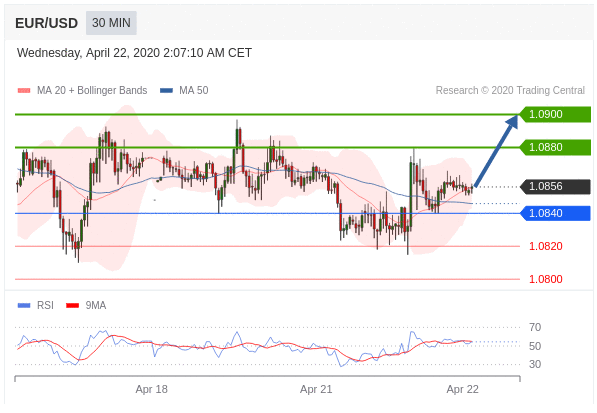Click the 1.0820 red support label
Image resolution: width=597 pixels, height=413 pixels.
pos(546,246)
